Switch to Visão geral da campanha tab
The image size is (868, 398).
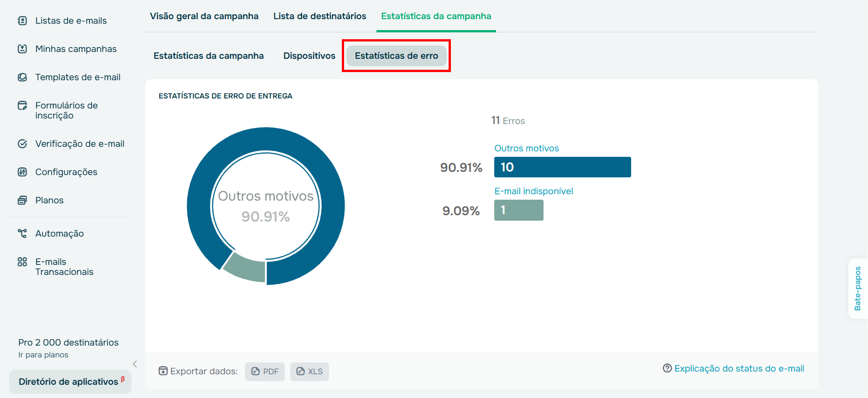click(204, 16)
